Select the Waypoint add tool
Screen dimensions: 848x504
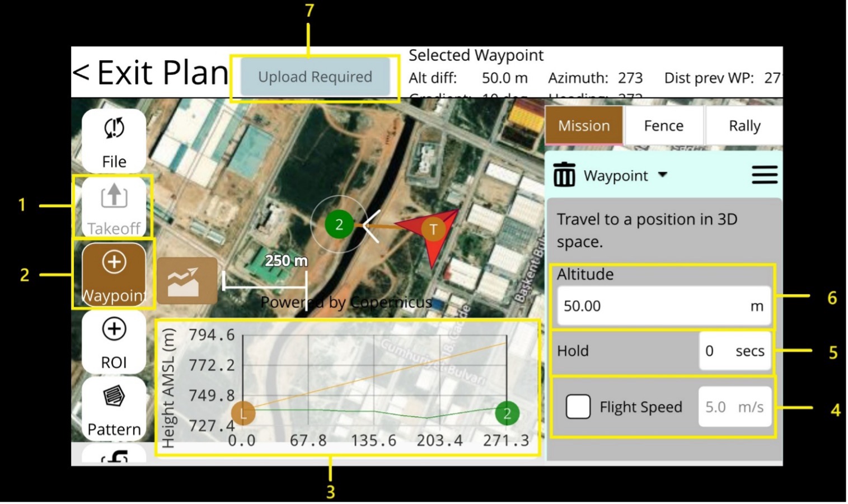(114, 274)
